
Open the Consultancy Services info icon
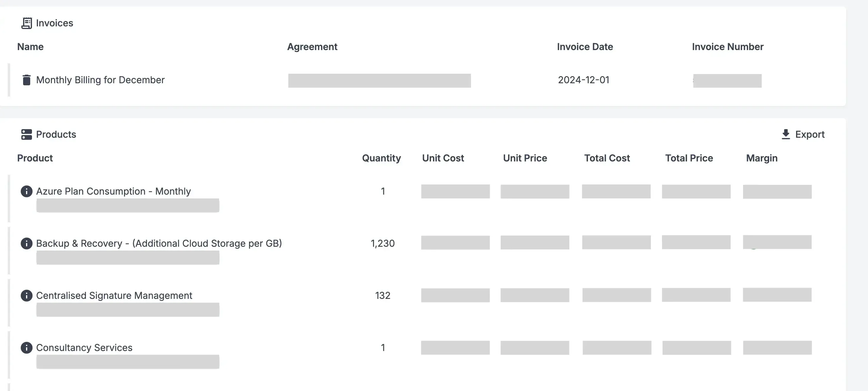(26, 347)
